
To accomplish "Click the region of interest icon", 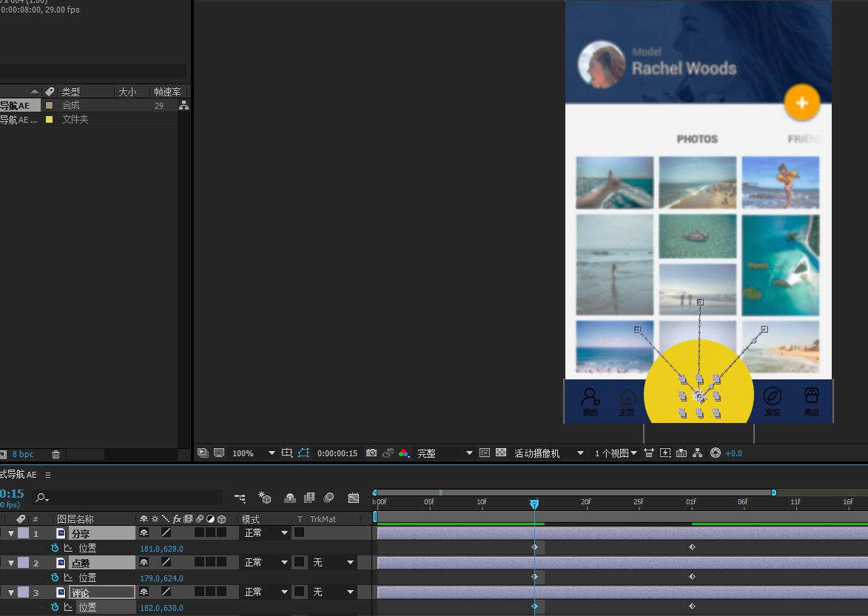I will coord(484,453).
